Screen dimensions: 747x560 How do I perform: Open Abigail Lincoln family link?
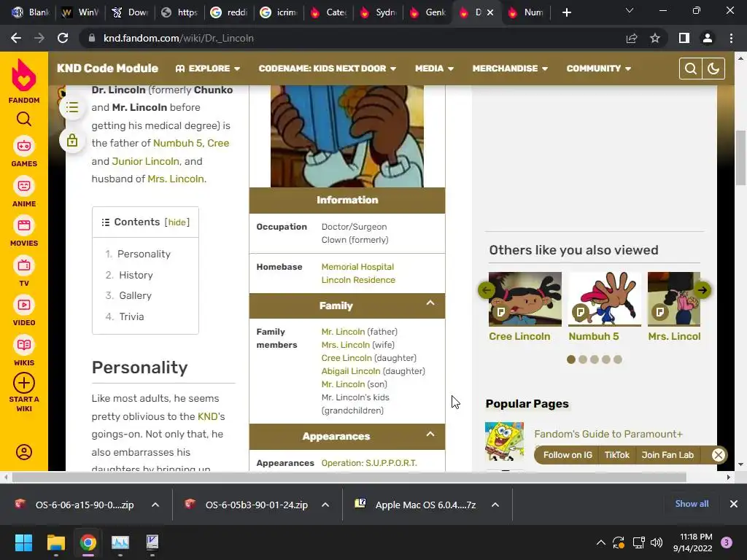[351, 371]
